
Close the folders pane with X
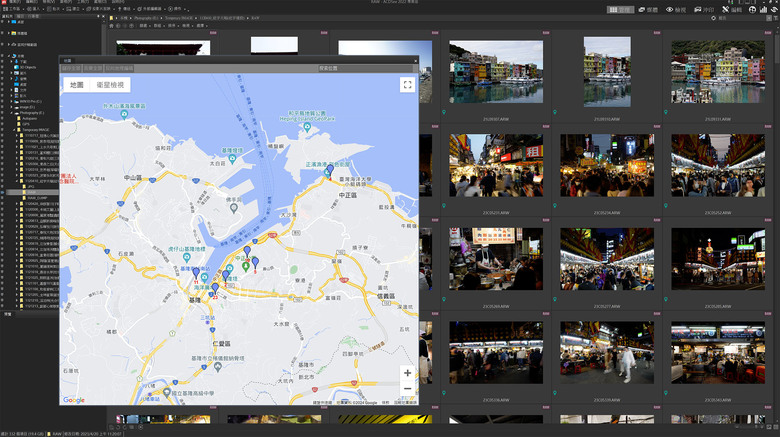(103, 16)
